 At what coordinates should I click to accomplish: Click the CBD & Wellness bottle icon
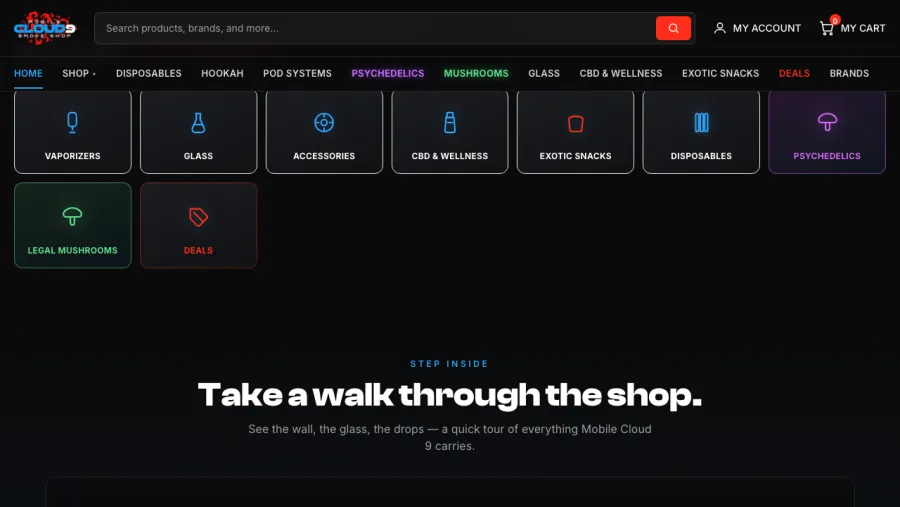pyautogui.click(x=449, y=122)
